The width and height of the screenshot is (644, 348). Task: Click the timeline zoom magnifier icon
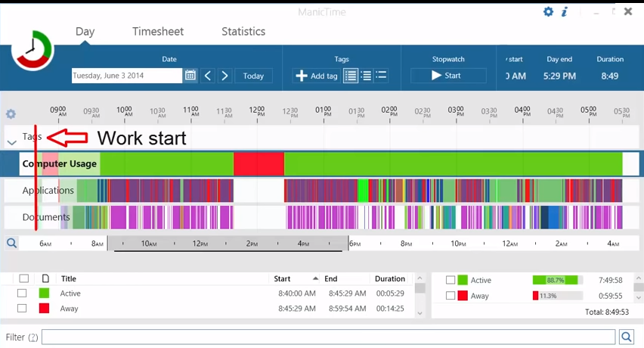11,244
